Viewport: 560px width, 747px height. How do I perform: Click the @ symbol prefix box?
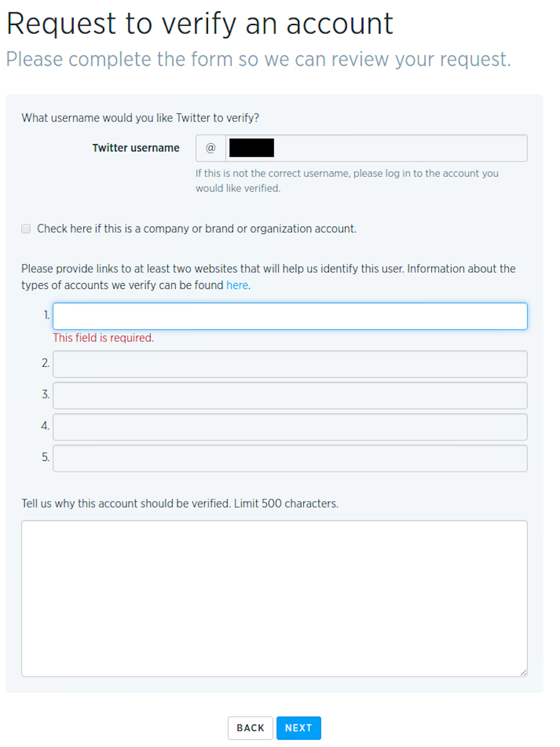click(x=211, y=148)
